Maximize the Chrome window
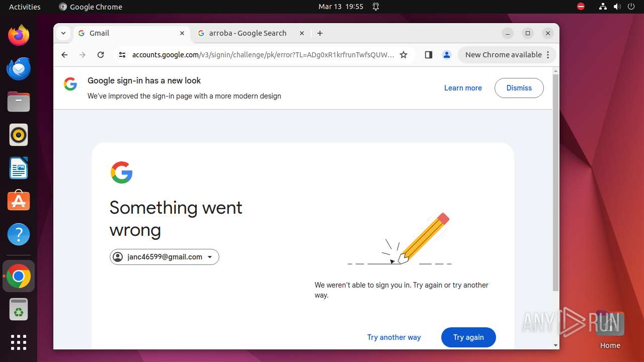 tap(528, 33)
